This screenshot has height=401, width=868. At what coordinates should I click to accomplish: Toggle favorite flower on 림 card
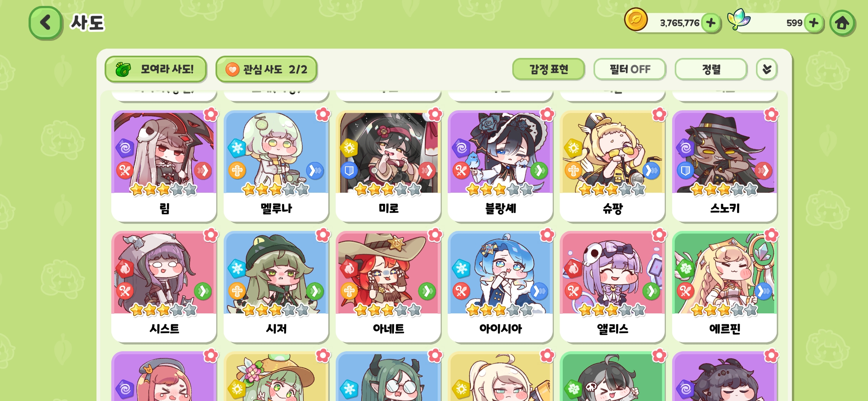(211, 114)
